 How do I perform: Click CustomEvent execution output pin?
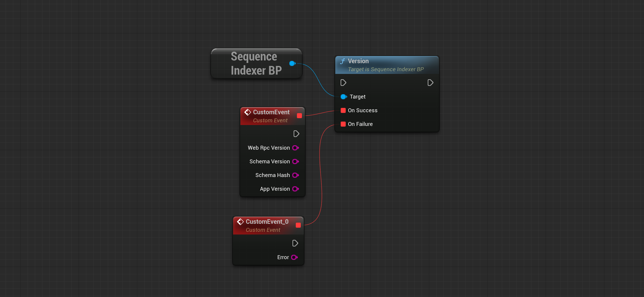296,134
